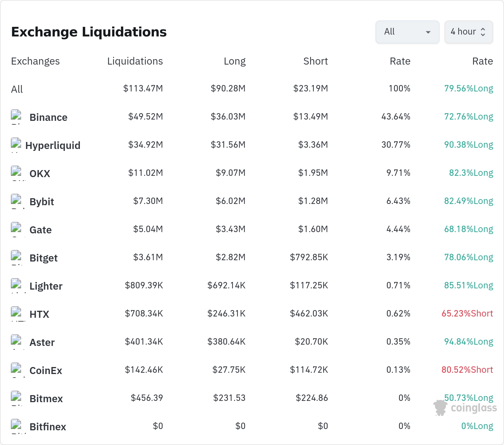Click the coinglass watermark logo

coord(465,408)
